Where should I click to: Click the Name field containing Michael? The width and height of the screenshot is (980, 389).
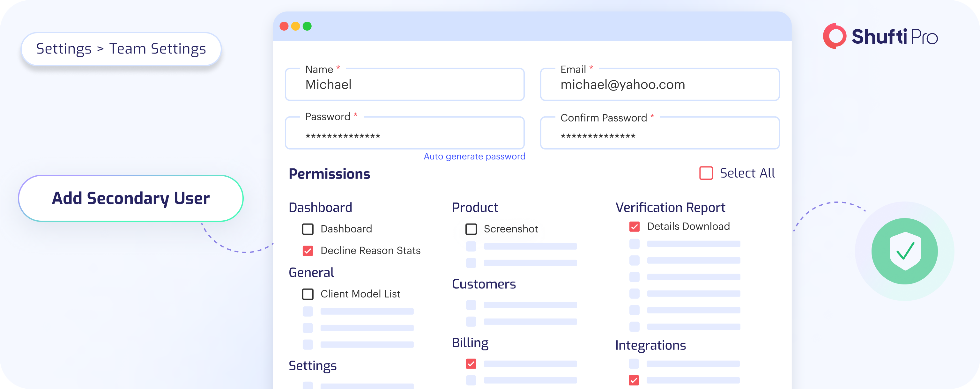405,84
